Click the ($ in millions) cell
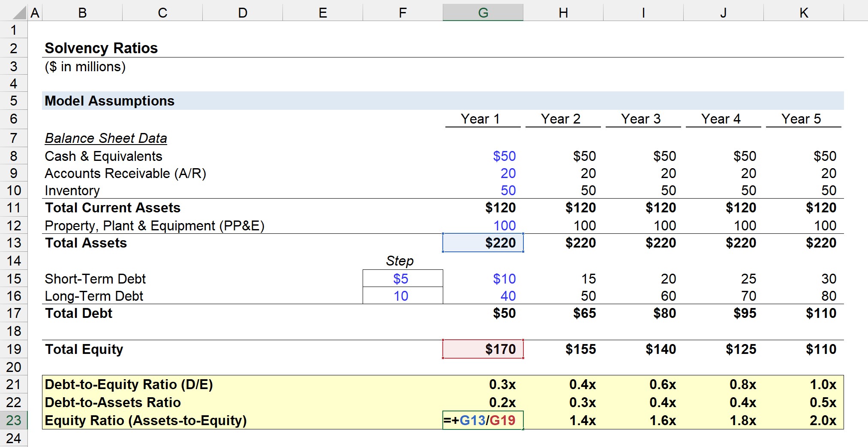Image resolution: width=868 pixels, height=447 pixels. [85, 67]
